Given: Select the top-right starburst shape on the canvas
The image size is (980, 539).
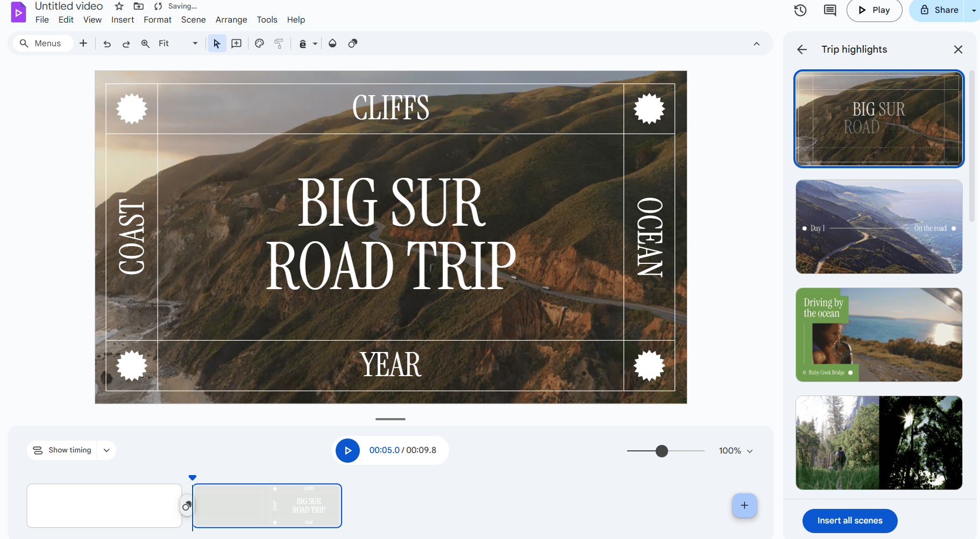Looking at the screenshot, I should 649,109.
